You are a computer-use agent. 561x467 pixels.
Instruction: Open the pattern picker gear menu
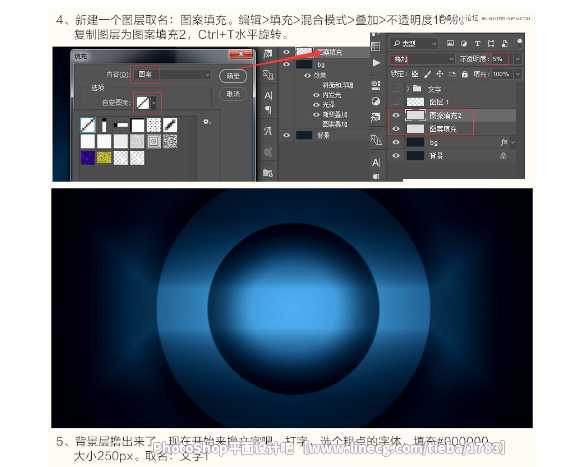point(206,122)
